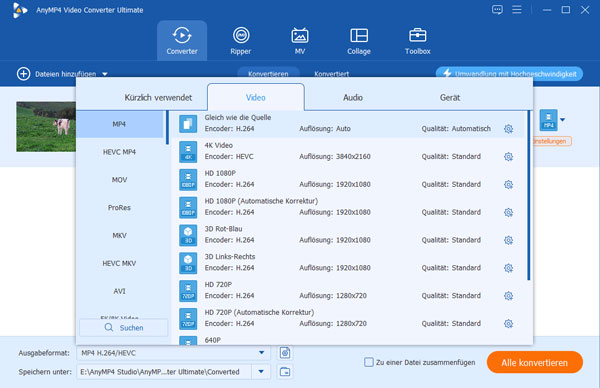Open settings gear for HD 720P

pyautogui.click(x=508, y=296)
